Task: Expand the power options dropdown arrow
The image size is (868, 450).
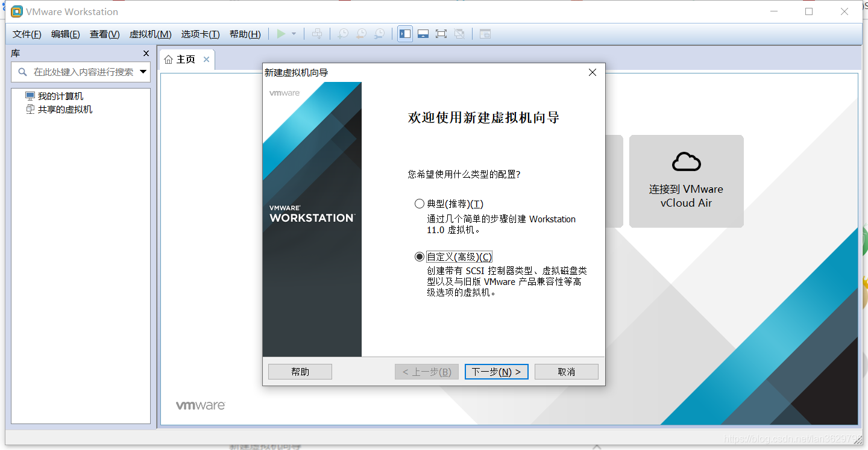Action: tap(294, 34)
